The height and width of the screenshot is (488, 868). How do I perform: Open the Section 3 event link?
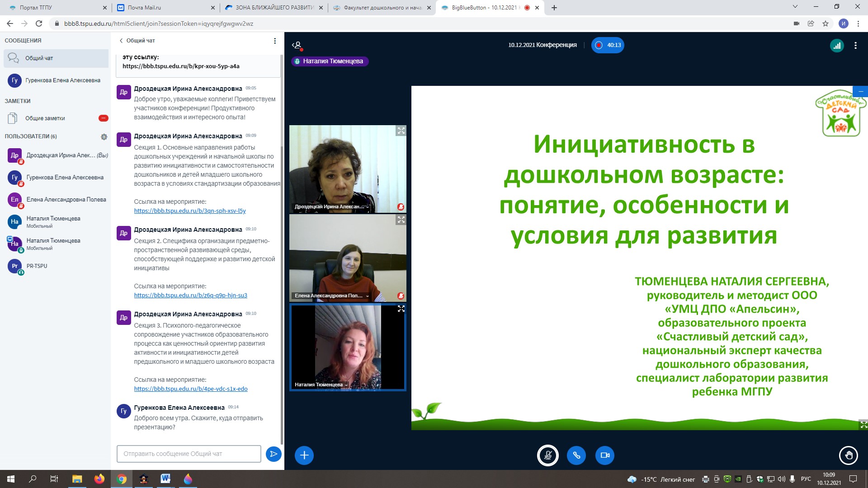191,389
